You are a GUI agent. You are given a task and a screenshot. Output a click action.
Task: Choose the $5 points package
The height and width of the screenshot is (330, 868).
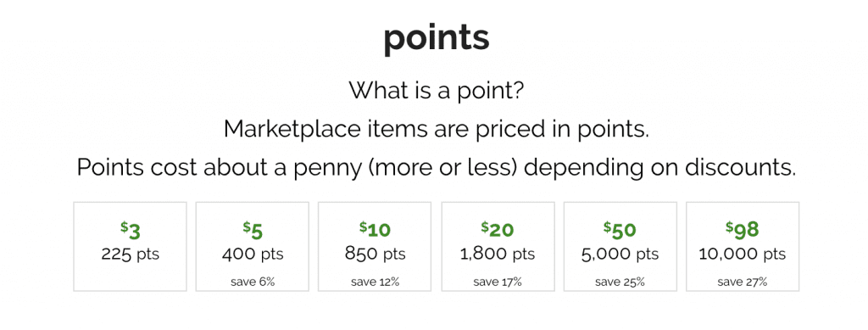(253, 246)
